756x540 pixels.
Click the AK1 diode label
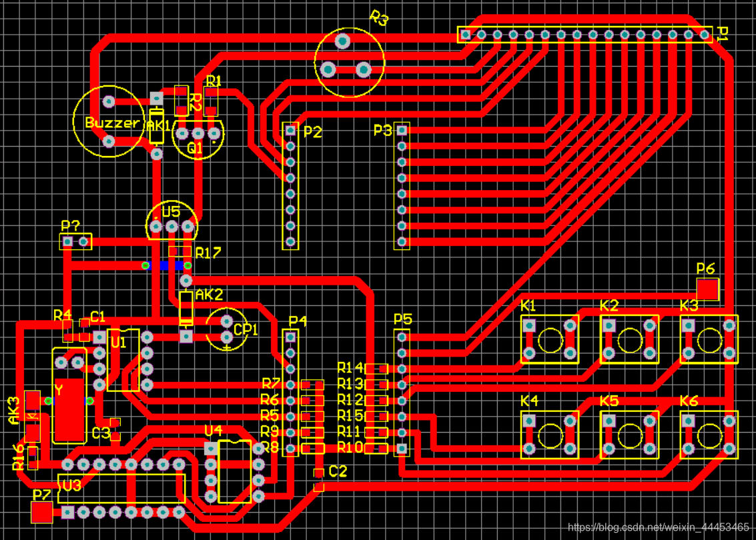158,125
